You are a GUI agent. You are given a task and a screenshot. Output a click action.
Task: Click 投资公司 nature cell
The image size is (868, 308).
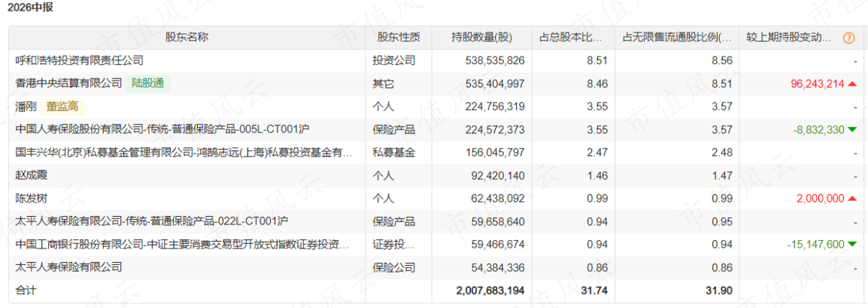(x=393, y=60)
